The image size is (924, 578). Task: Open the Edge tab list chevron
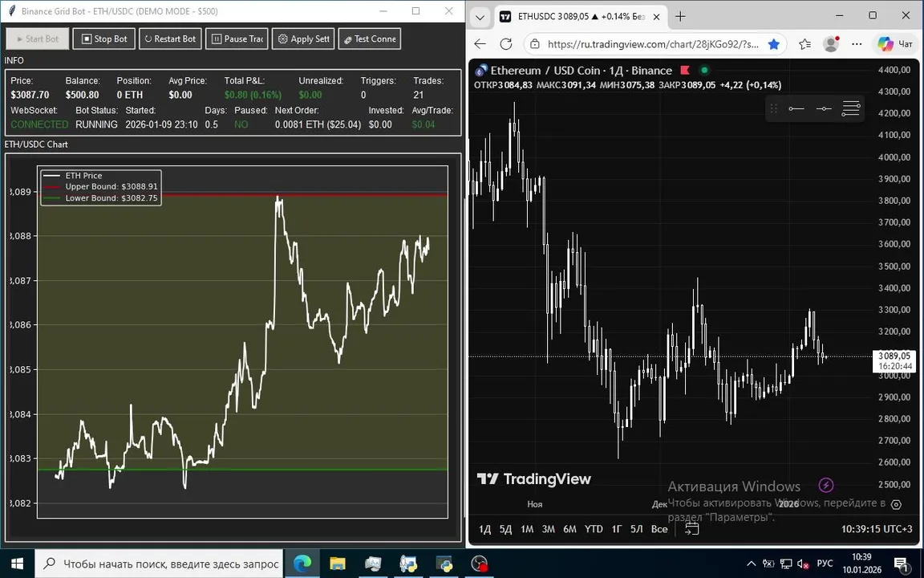[480, 17]
